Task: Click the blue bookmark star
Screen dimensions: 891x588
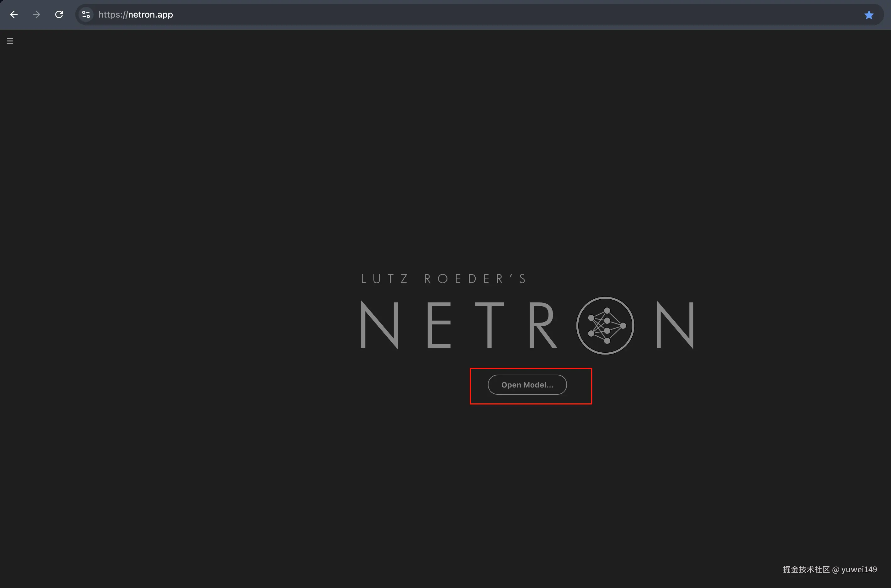Action: pos(869,15)
